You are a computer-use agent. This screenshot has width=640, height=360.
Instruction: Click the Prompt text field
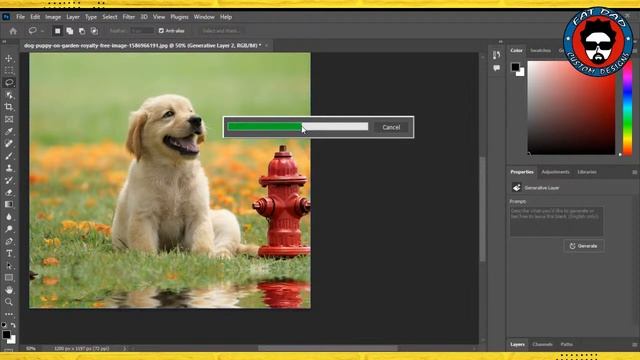coord(556,222)
